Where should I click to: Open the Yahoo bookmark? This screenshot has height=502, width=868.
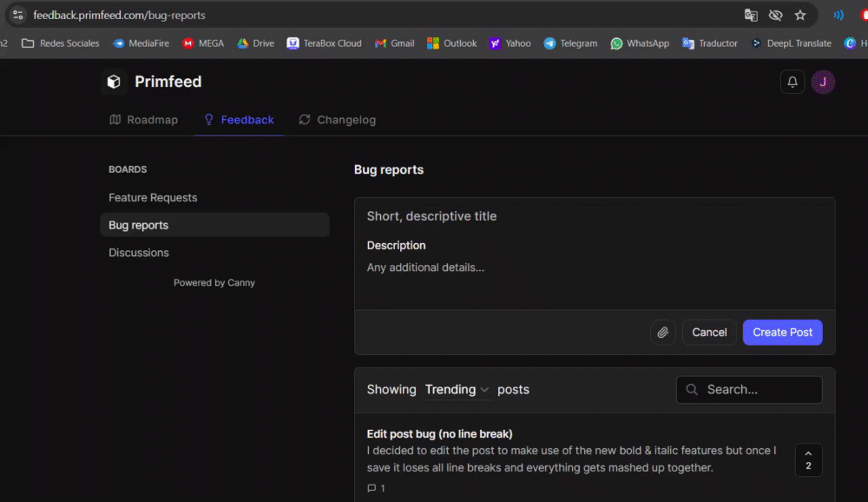510,43
